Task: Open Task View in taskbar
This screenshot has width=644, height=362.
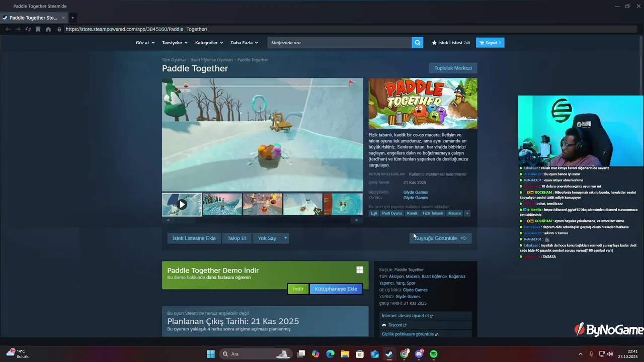Action: click(301, 354)
